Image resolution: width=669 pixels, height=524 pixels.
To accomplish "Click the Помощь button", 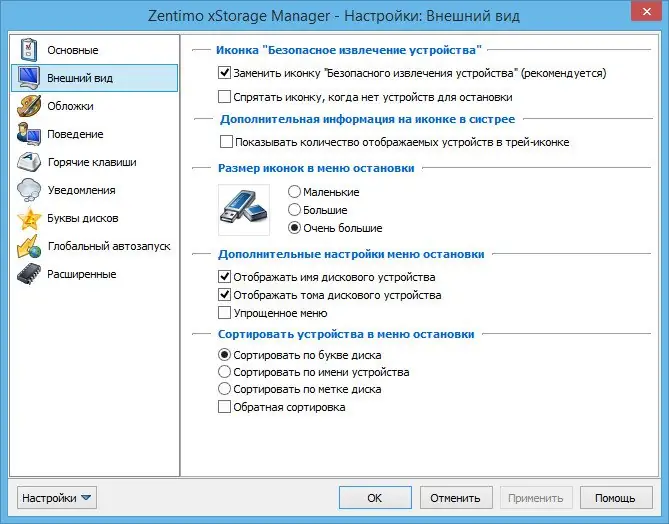I will [x=615, y=497].
